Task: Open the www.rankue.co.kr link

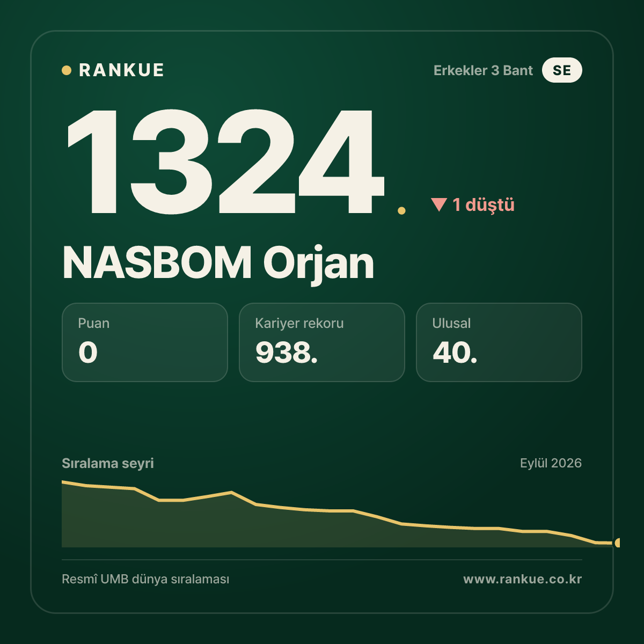Action: click(523, 579)
